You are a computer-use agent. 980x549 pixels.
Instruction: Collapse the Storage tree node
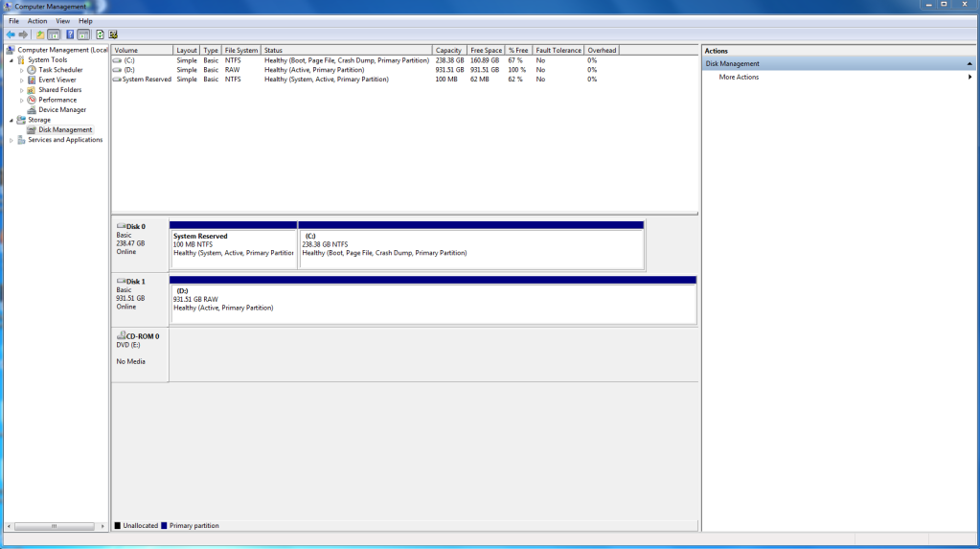(x=11, y=120)
